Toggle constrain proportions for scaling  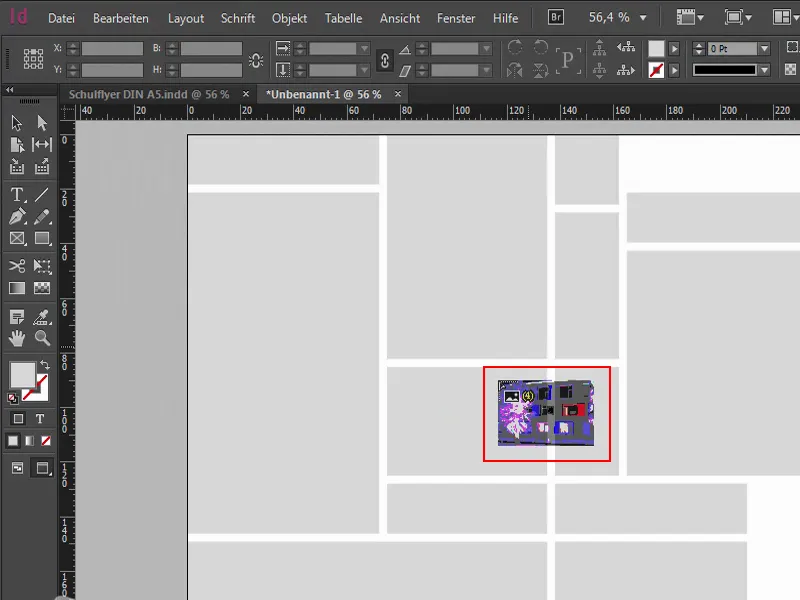pyautogui.click(x=385, y=60)
